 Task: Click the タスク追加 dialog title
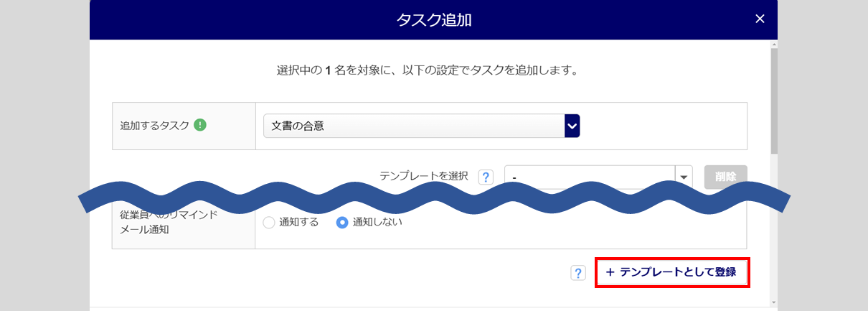click(433, 20)
